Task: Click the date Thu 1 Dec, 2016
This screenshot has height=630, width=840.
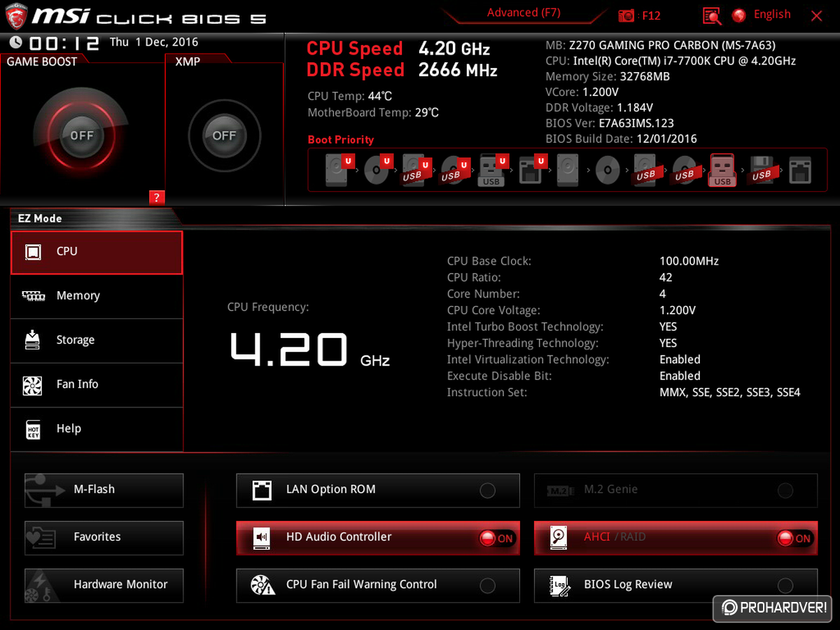Action: click(x=154, y=43)
